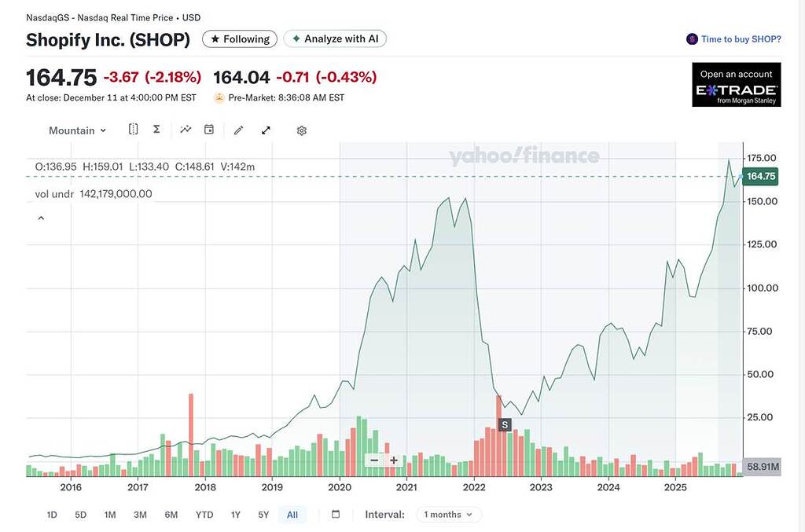This screenshot has height=532, width=805.
Task: Zoom out using the minus control on chart
Action: tap(373, 459)
